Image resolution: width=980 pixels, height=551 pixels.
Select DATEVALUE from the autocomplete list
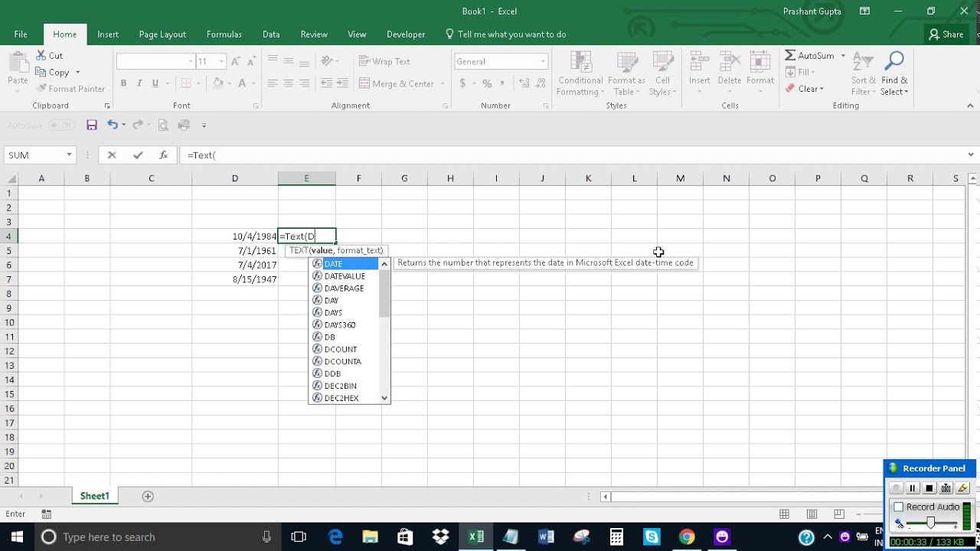[345, 276]
